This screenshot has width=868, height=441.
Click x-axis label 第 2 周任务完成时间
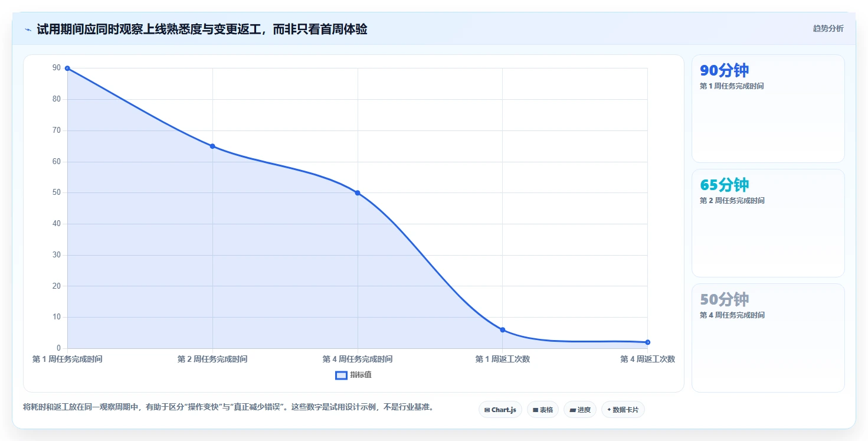[212, 359]
